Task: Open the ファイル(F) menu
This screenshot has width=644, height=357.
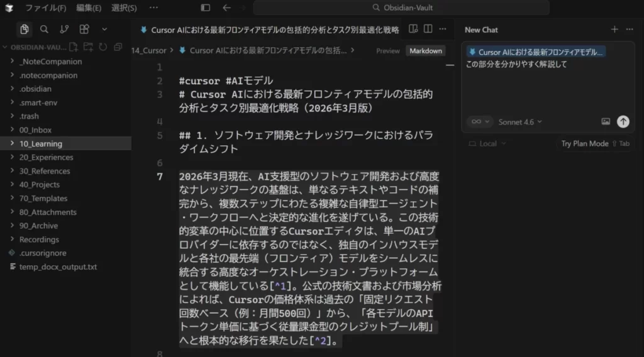Action: click(x=45, y=8)
